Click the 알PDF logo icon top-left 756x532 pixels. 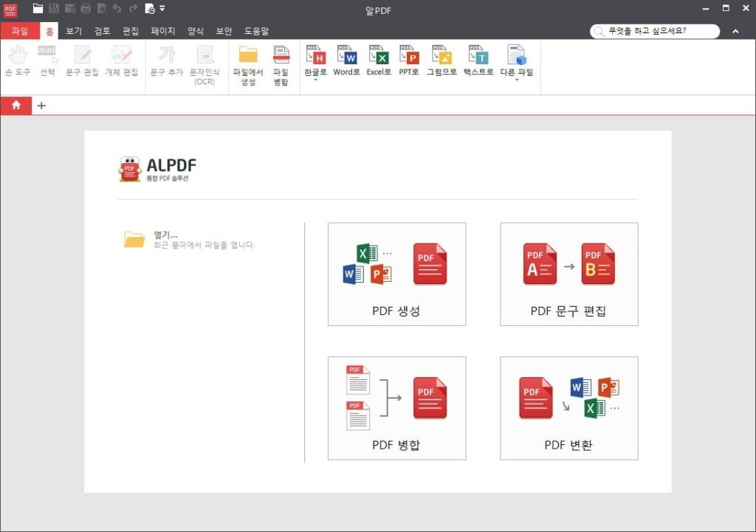click(10, 9)
